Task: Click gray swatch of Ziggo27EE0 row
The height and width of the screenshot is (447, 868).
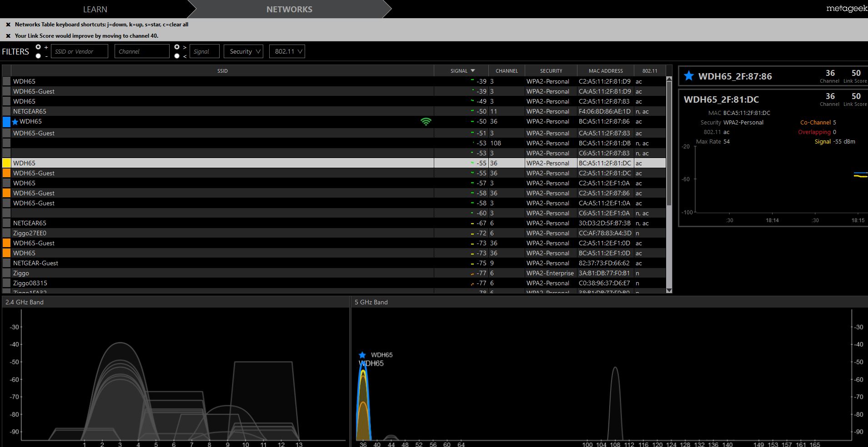Action: pos(6,233)
